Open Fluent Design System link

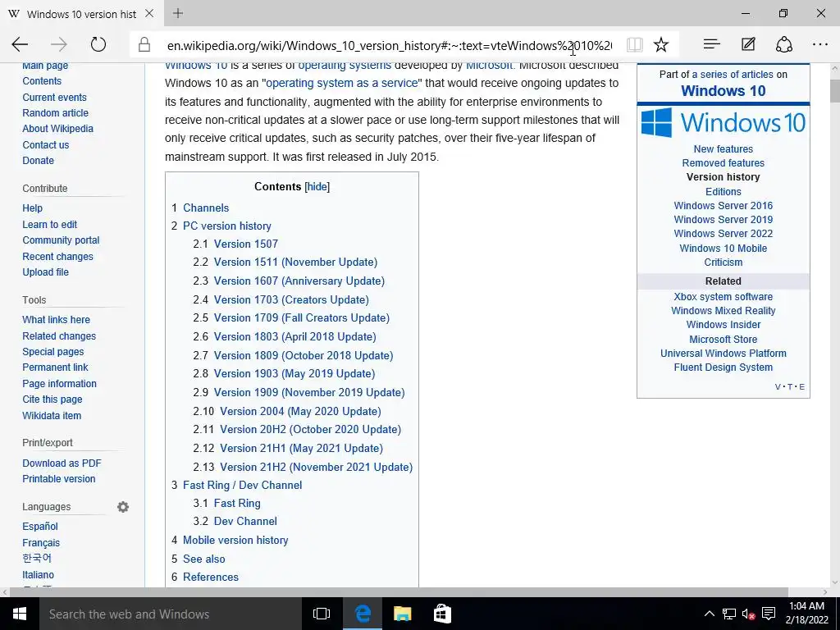point(724,367)
